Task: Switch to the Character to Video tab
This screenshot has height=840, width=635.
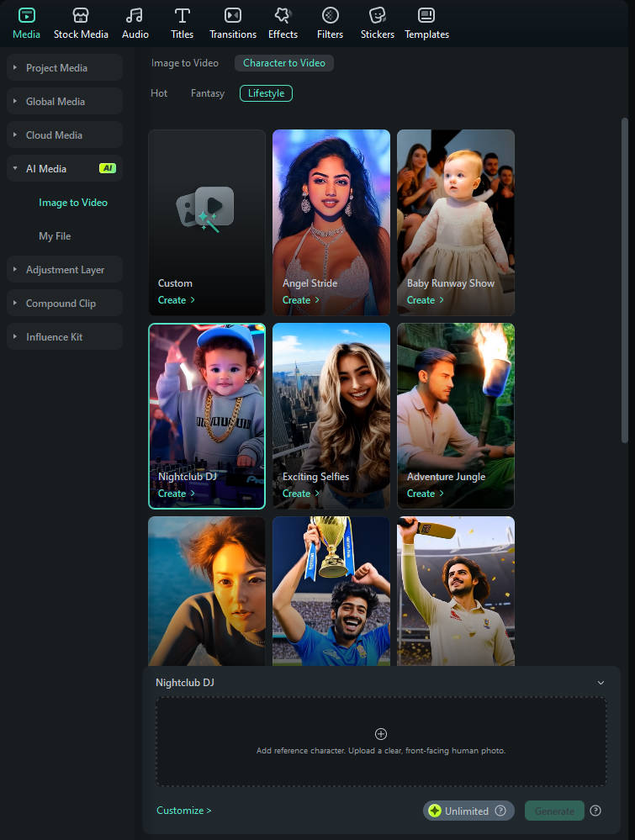Action: tap(284, 63)
